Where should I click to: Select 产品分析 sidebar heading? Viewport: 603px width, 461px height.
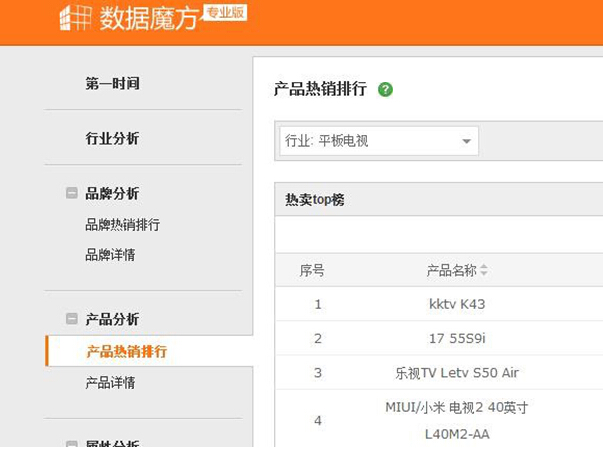point(112,319)
